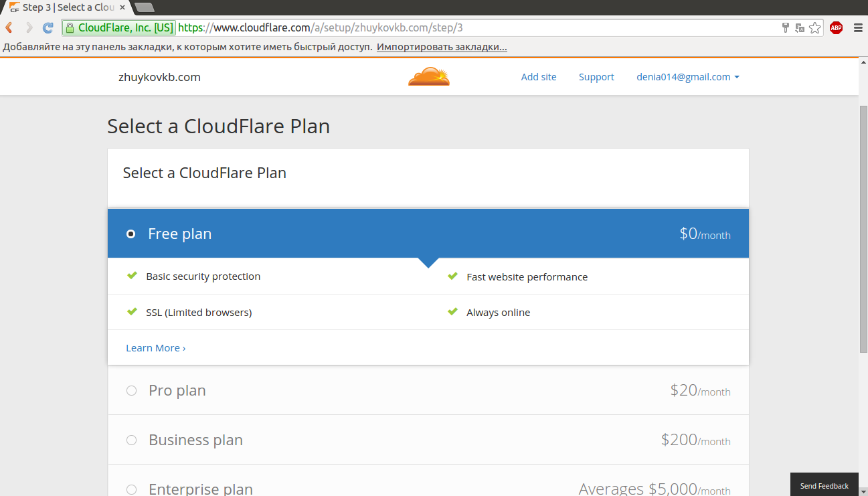Click the $20/month Pro price
This screenshot has width=868, height=496.
click(700, 391)
